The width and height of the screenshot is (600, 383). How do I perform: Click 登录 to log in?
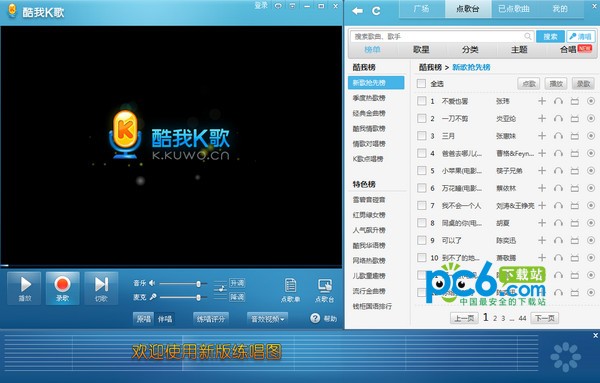(261, 6)
